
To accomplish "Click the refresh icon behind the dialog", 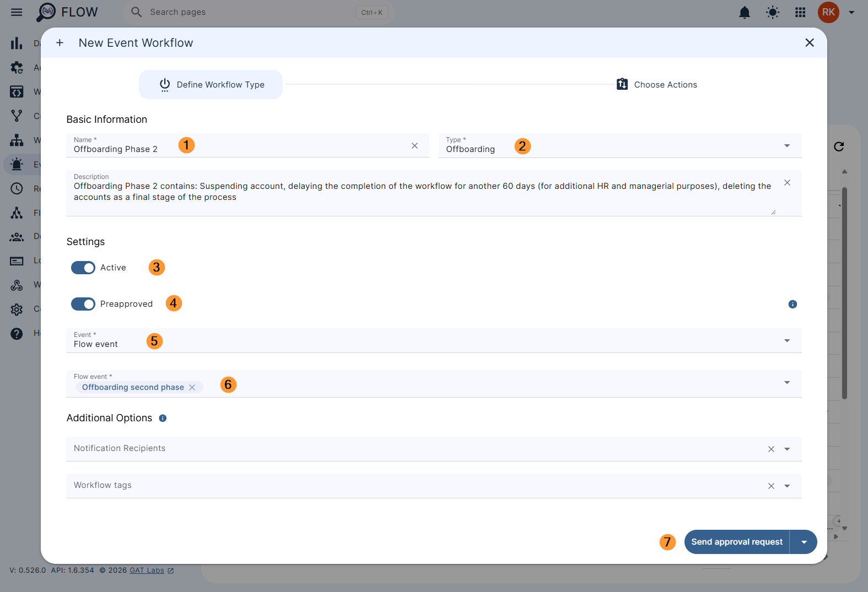I will coord(839,146).
